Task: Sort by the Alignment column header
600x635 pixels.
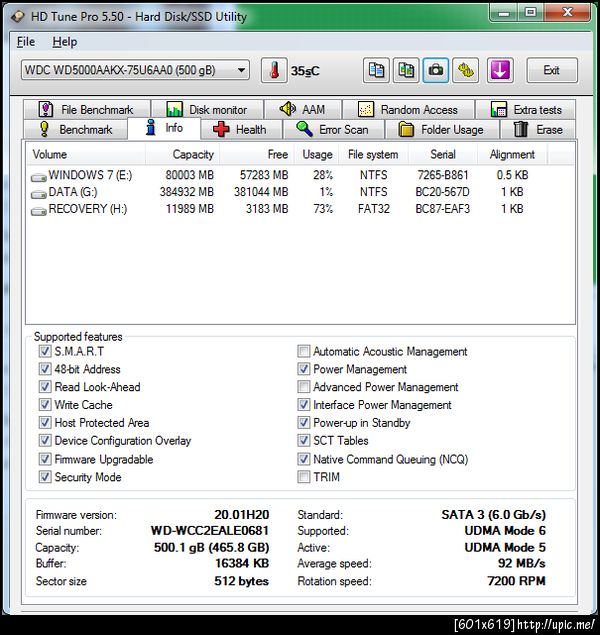Action: pyautogui.click(x=512, y=154)
